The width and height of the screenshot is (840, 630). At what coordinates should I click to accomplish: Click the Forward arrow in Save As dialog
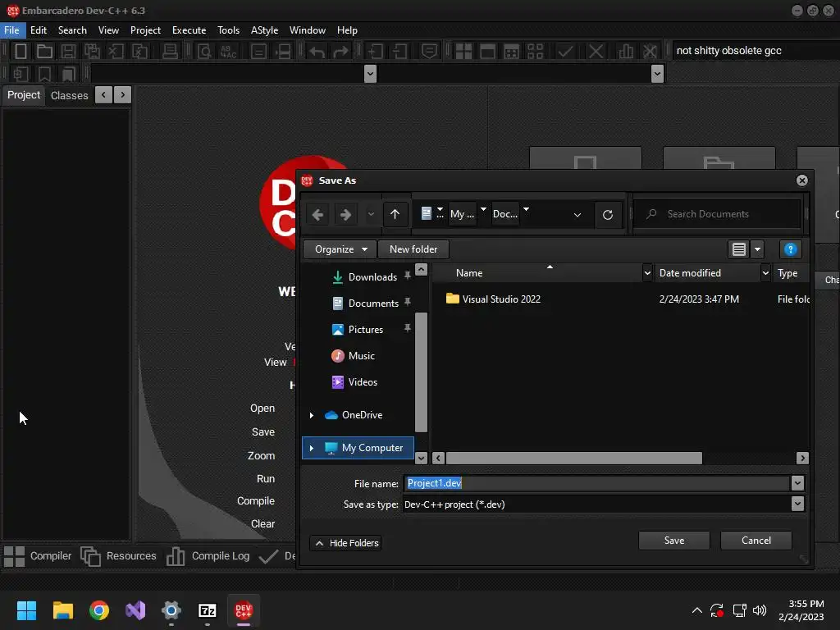[x=345, y=215]
